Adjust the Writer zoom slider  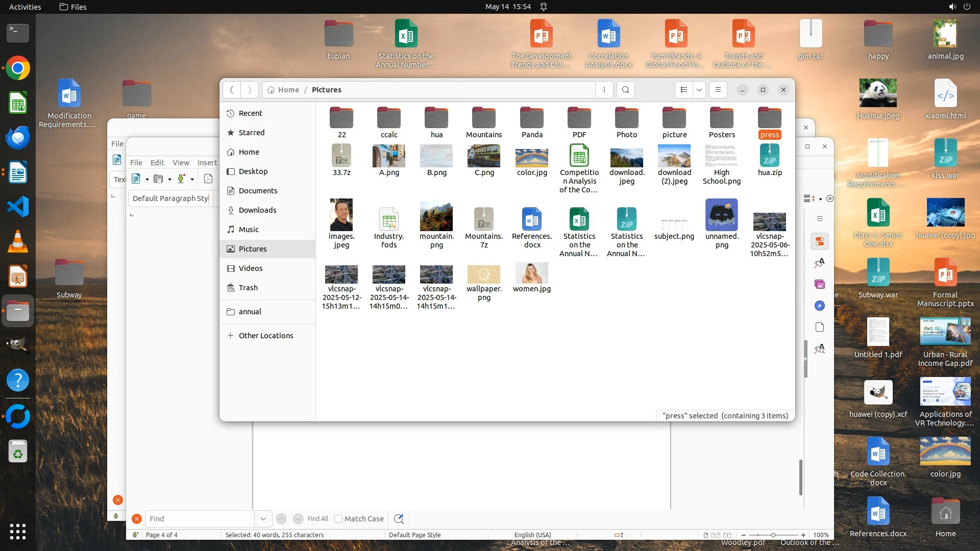point(773,535)
